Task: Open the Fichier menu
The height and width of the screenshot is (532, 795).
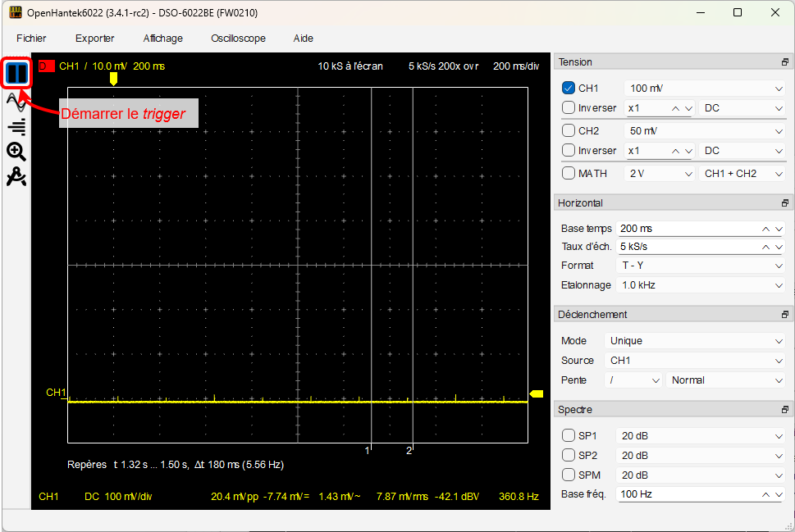Action: point(31,39)
